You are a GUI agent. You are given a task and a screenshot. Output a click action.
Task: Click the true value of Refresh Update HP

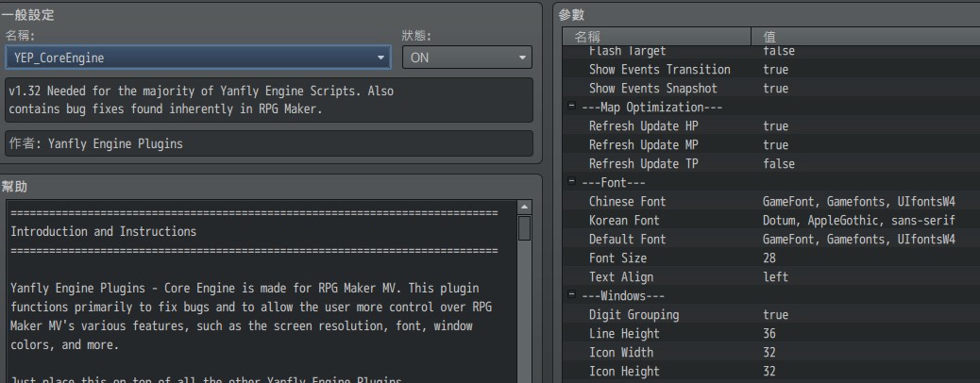776,126
